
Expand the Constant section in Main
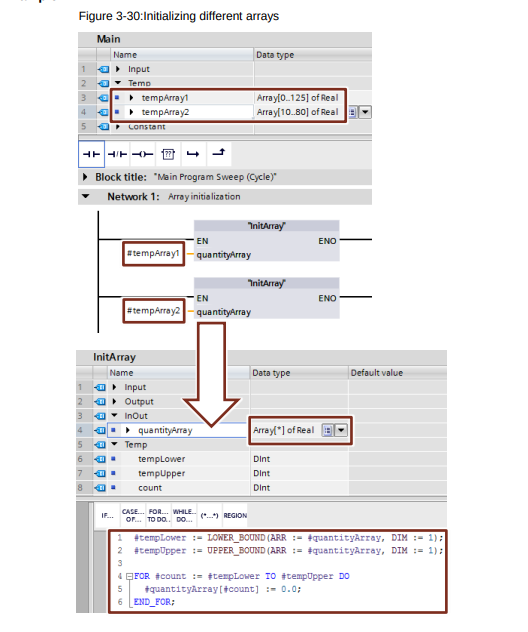[x=118, y=127]
